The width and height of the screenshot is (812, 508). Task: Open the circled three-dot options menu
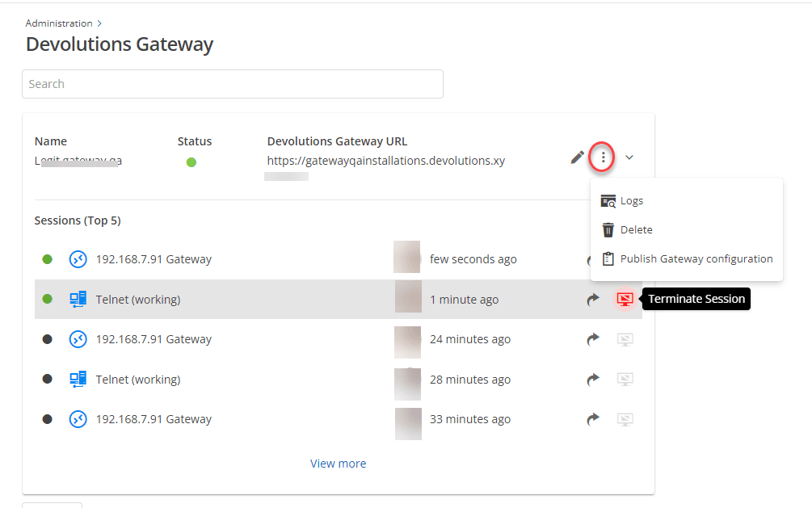(x=603, y=157)
